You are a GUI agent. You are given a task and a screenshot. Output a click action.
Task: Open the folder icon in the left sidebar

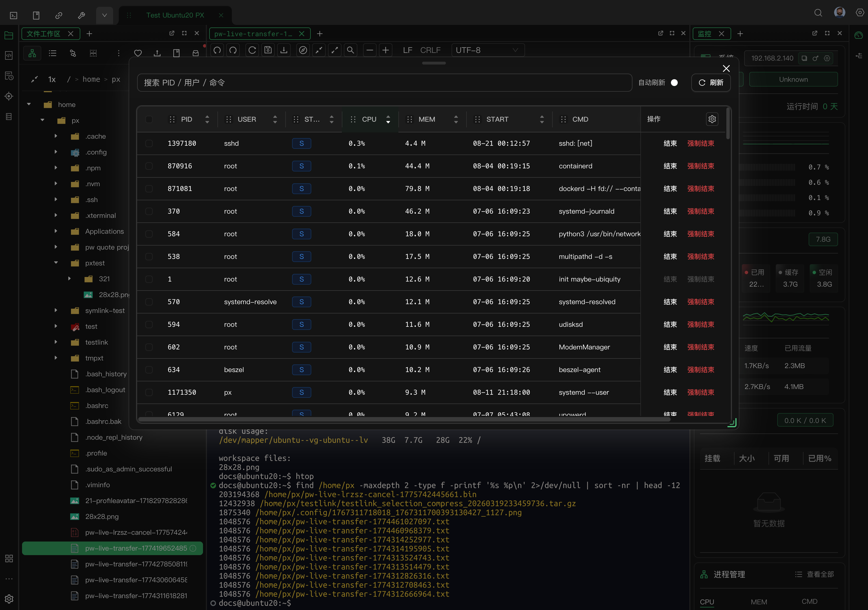9,35
